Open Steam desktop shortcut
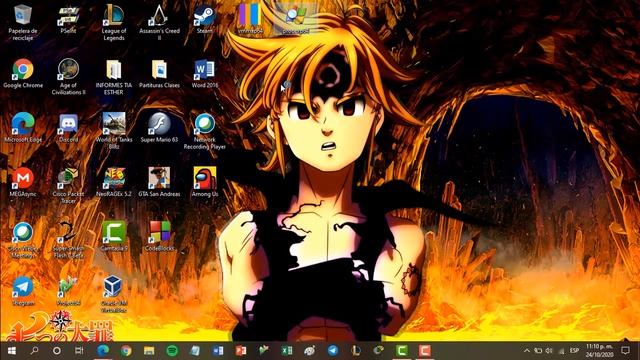The image size is (640, 360). pyautogui.click(x=204, y=19)
